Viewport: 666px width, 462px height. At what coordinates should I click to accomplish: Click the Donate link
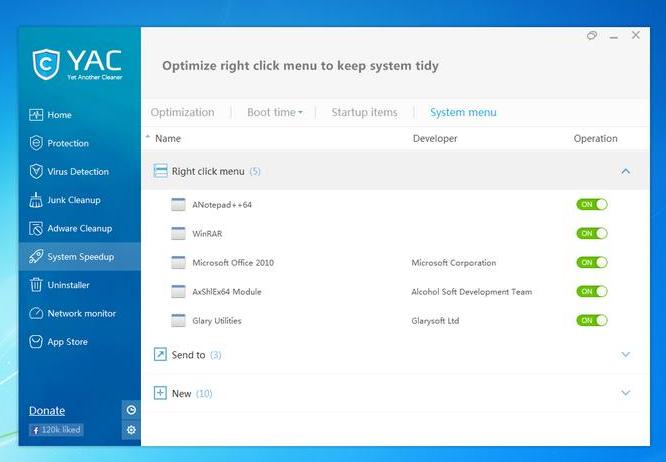[47, 411]
